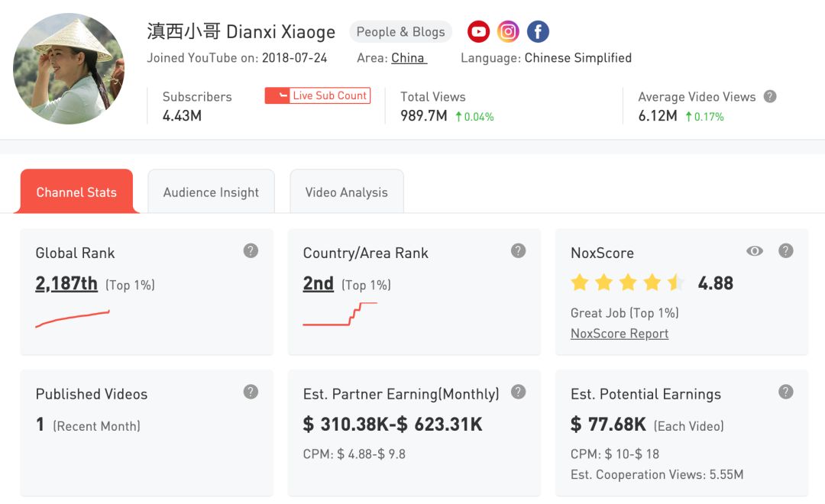Toggle NoxScore visibility eye icon

tap(755, 250)
